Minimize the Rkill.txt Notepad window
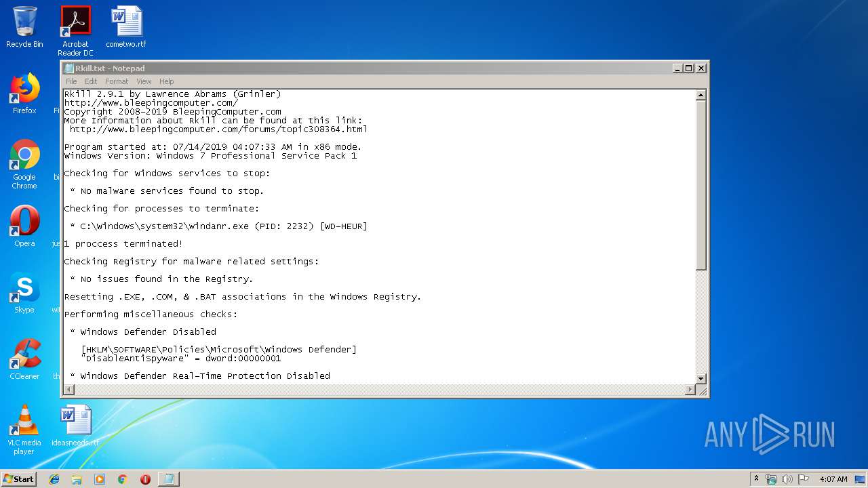Viewport: 868px width, 488px height. click(677, 68)
